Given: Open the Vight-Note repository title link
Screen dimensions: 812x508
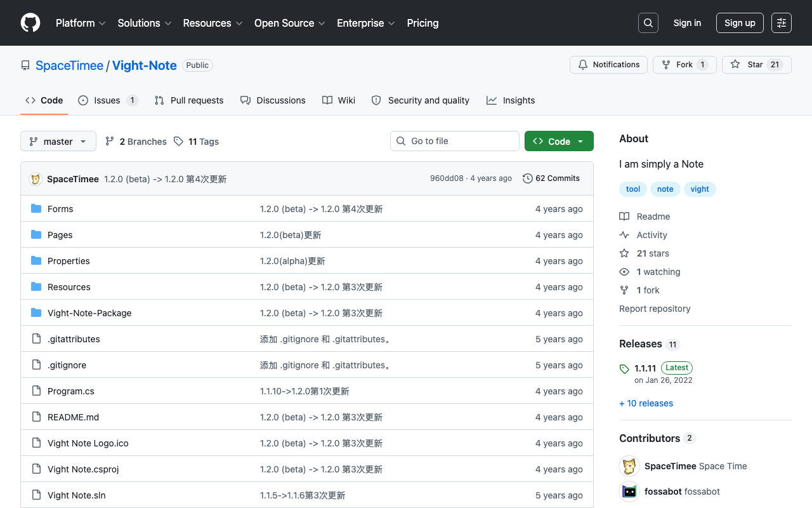Looking at the screenshot, I should (144, 65).
